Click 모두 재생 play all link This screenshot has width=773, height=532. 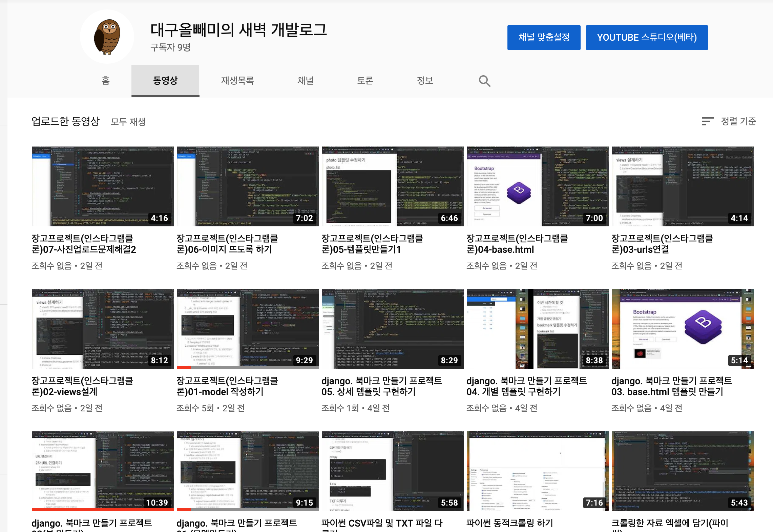tap(128, 122)
